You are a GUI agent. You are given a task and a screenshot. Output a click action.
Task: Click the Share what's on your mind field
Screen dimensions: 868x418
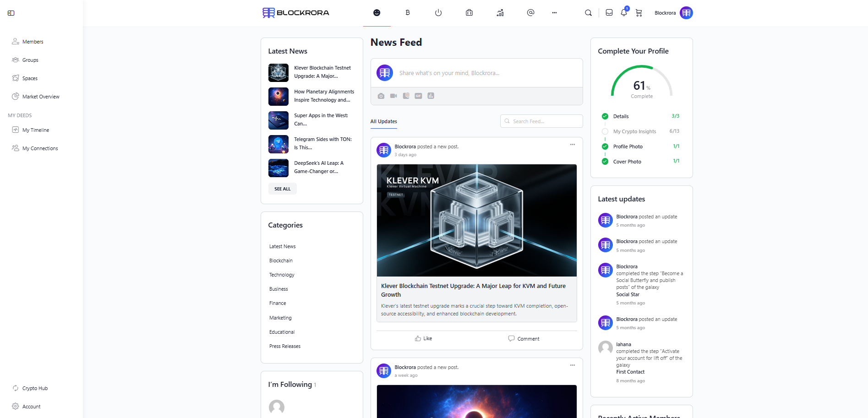click(476, 73)
